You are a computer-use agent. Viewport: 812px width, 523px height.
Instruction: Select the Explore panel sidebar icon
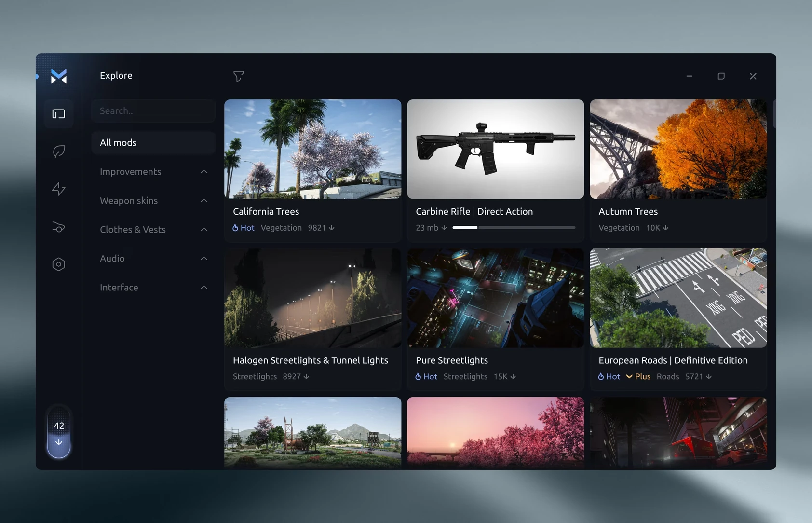(x=59, y=114)
